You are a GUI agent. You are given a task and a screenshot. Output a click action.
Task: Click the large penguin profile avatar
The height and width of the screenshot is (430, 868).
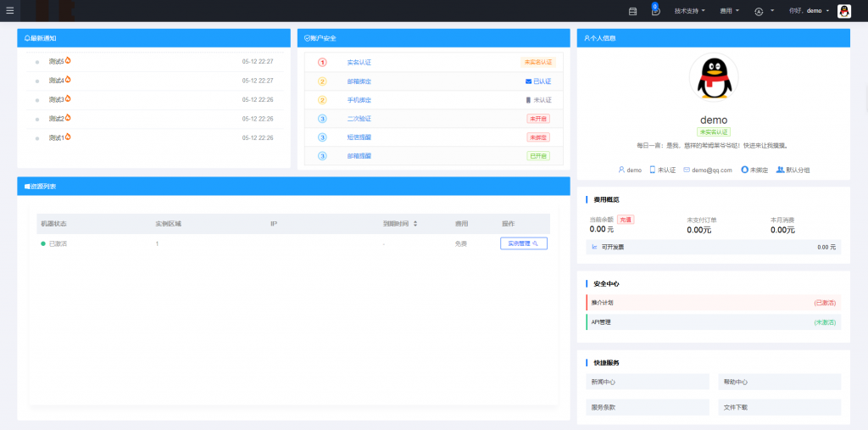[x=714, y=77]
